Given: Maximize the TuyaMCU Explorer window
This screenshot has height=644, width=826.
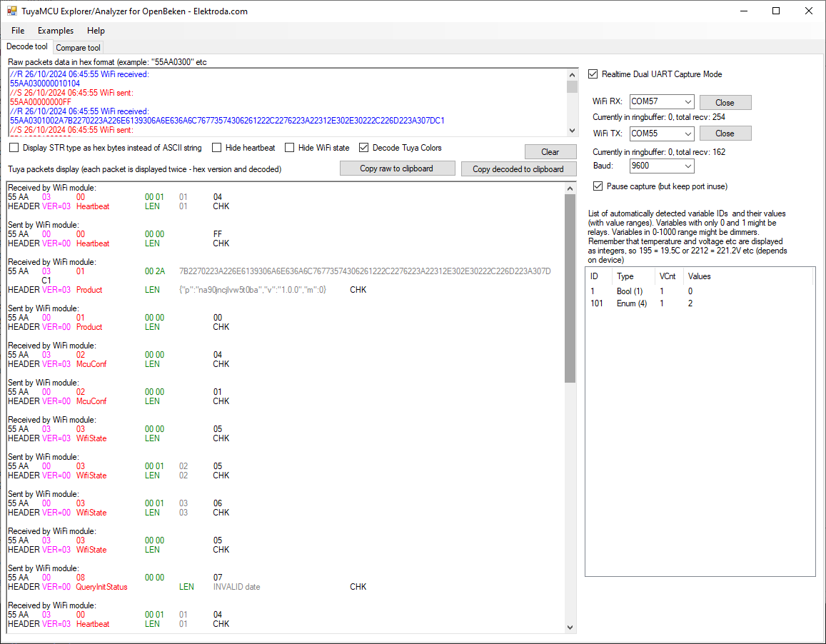Looking at the screenshot, I should tap(776, 11).
